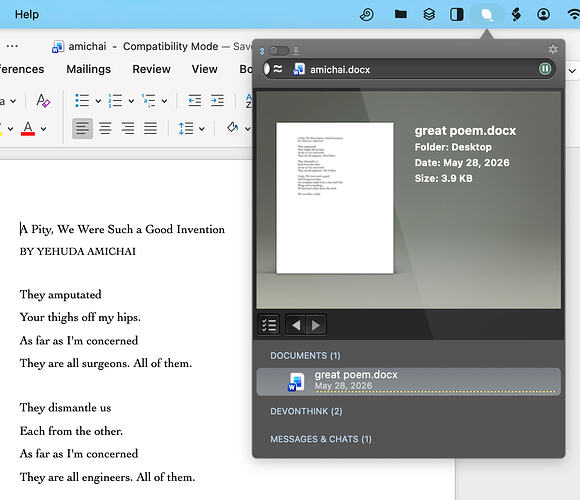This screenshot has height=500, width=580.
Task: Apply the red font color
Action: tap(28, 129)
